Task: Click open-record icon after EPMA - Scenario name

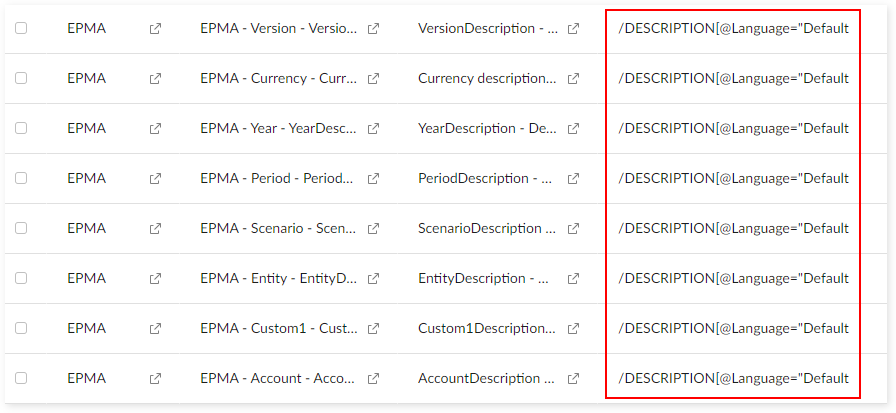Action: click(x=373, y=229)
